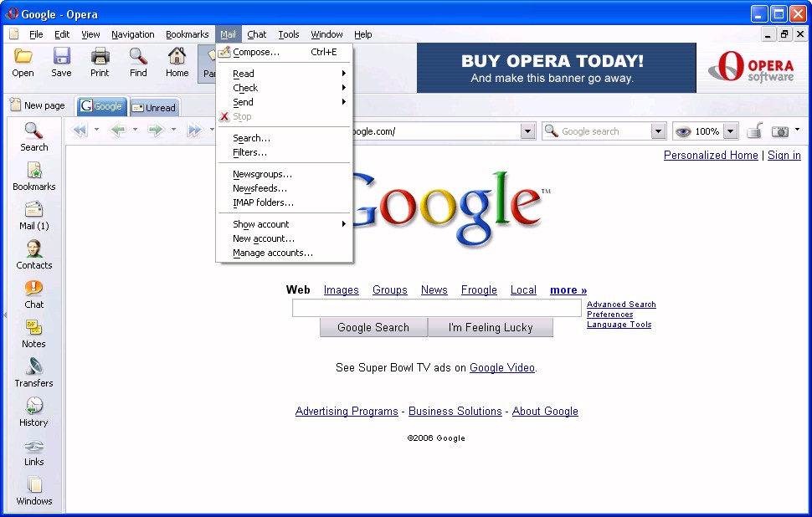This screenshot has height=517, width=812.
Task: Show the Contacts panel
Action: coord(34,254)
